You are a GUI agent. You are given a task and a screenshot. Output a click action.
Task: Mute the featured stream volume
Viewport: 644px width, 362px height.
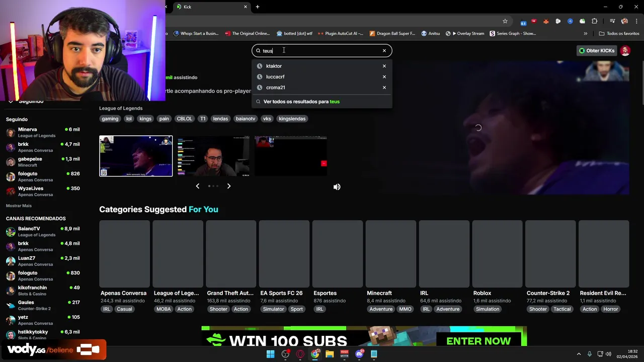[x=337, y=187]
